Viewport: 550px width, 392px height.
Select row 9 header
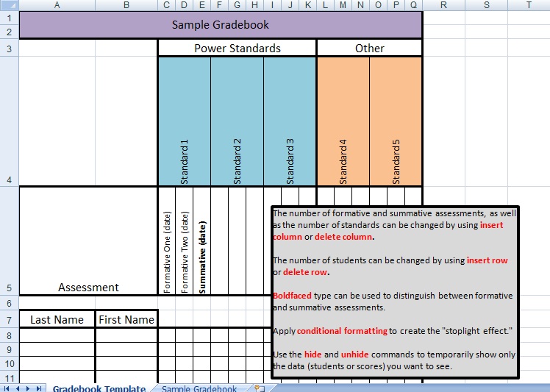[x=9, y=349]
